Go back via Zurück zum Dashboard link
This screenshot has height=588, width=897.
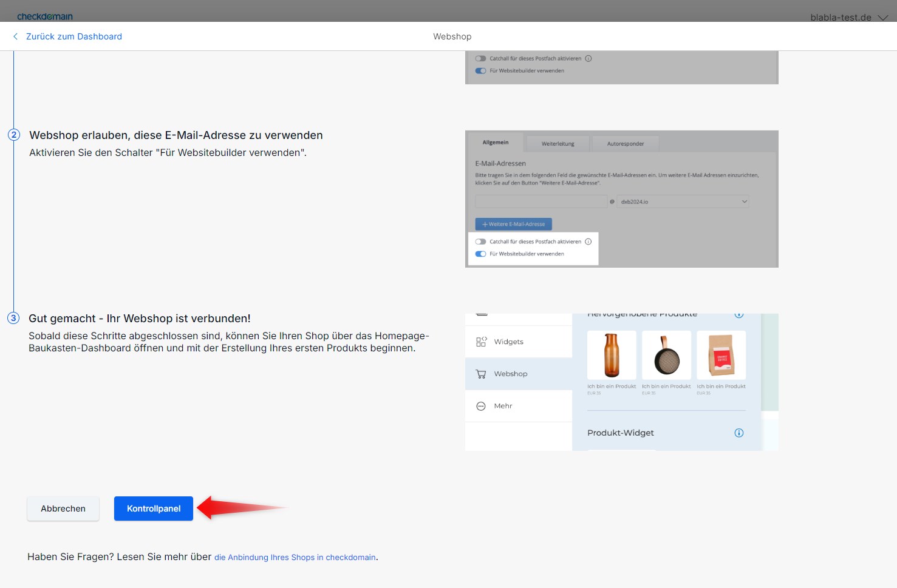(73, 36)
